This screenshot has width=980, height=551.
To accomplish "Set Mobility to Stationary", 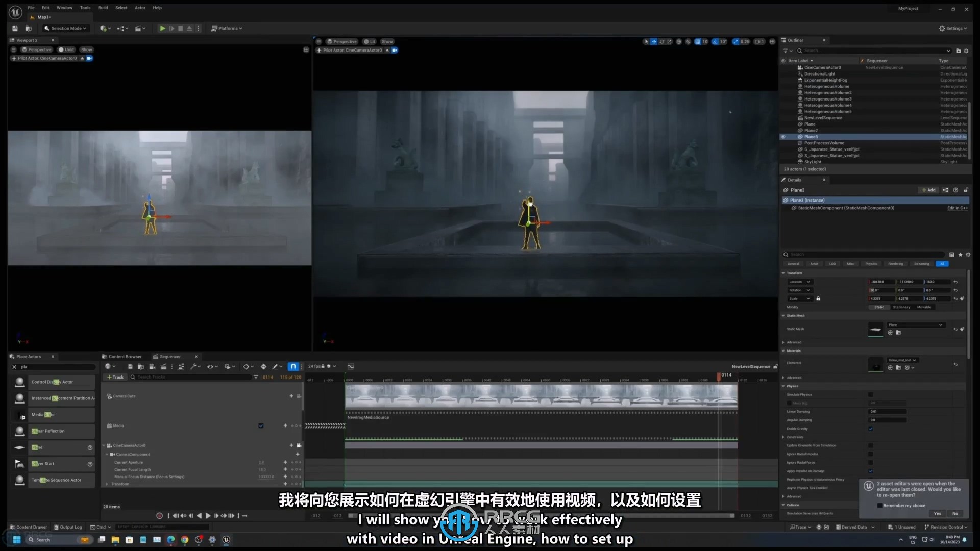I will tap(901, 307).
